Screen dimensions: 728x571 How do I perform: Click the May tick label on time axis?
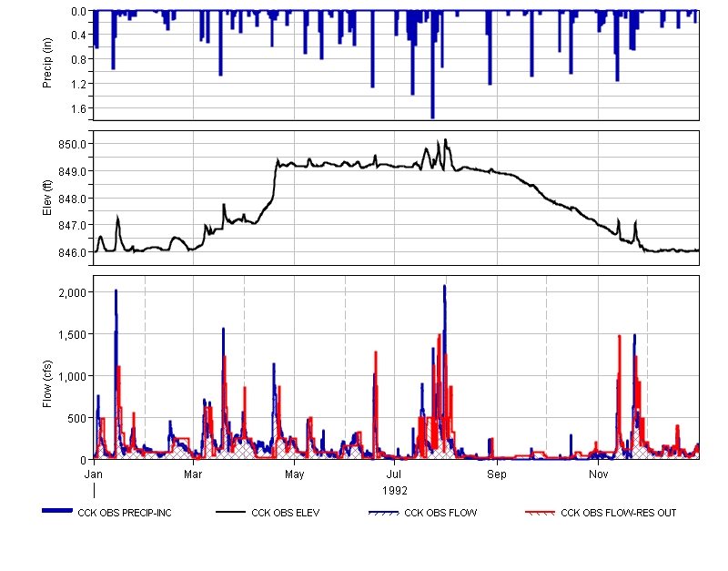tap(294, 474)
